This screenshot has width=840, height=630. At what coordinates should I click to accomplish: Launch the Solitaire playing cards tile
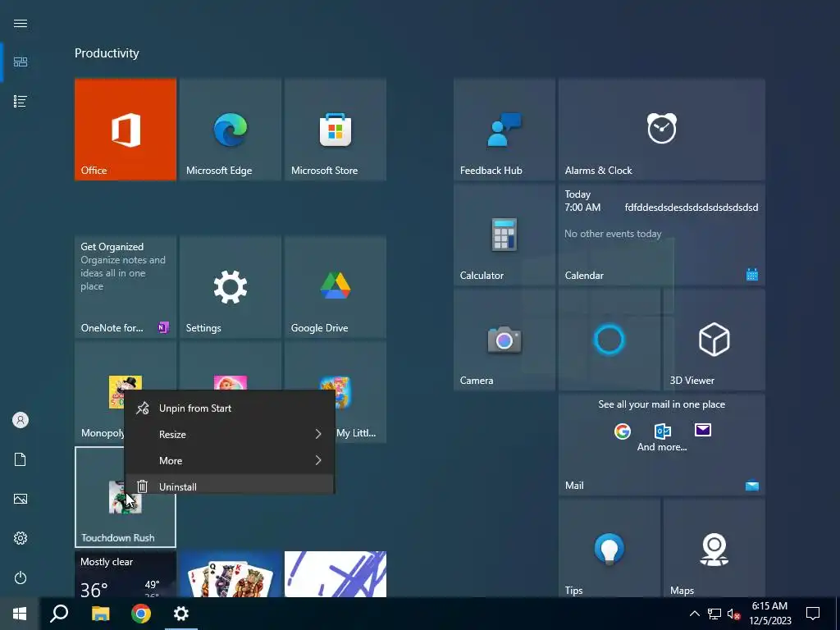coord(231,574)
